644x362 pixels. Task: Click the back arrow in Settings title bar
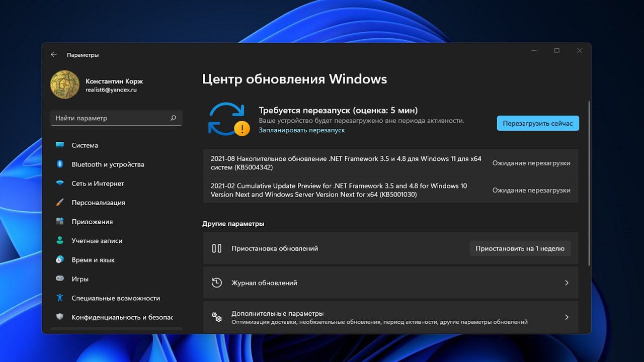pos(54,55)
